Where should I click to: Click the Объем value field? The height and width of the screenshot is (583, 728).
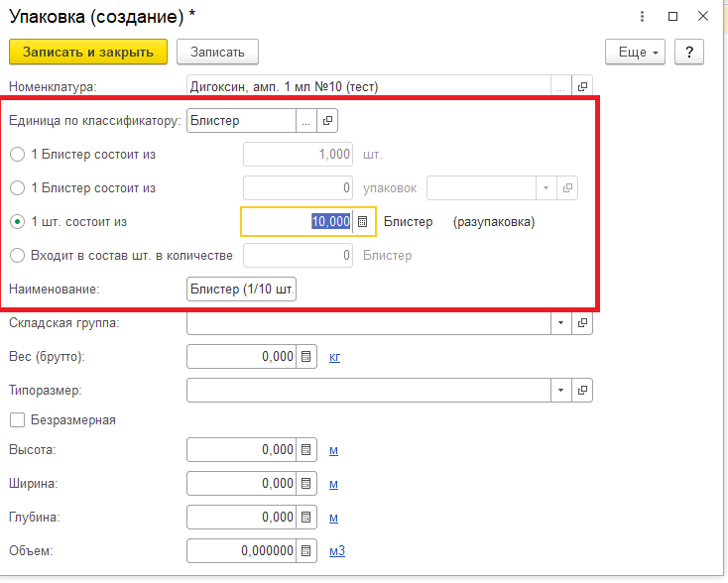pyautogui.click(x=241, y=551)
